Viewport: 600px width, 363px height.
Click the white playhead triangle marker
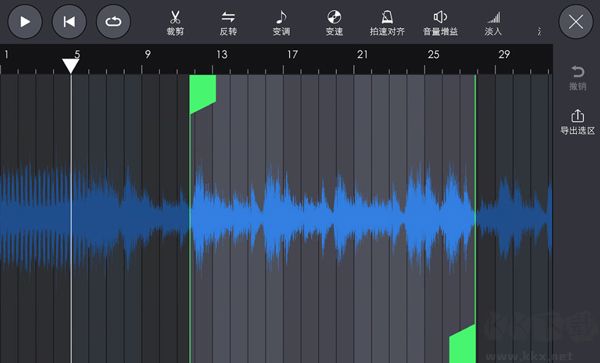click(x=71, y=65)
